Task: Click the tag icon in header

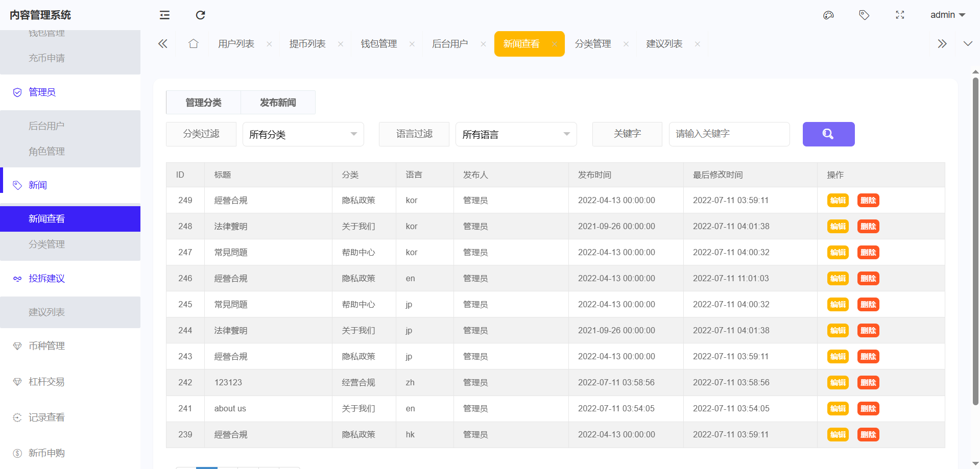Action: [x=864, y=15]
